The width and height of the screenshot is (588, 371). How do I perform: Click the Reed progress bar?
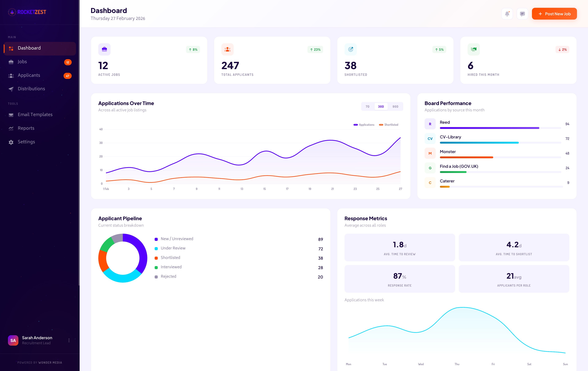click(500, 128)
